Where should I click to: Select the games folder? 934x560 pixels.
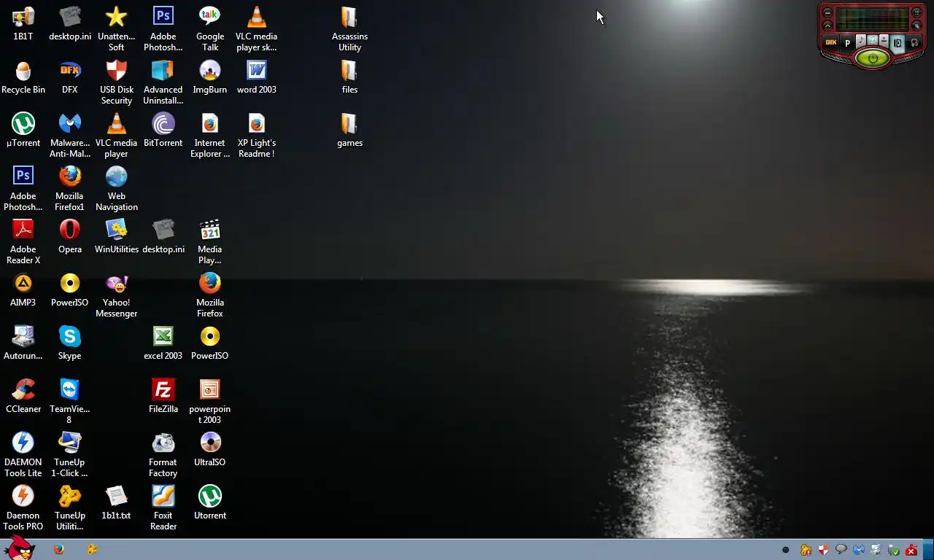[x=350, y=131]
